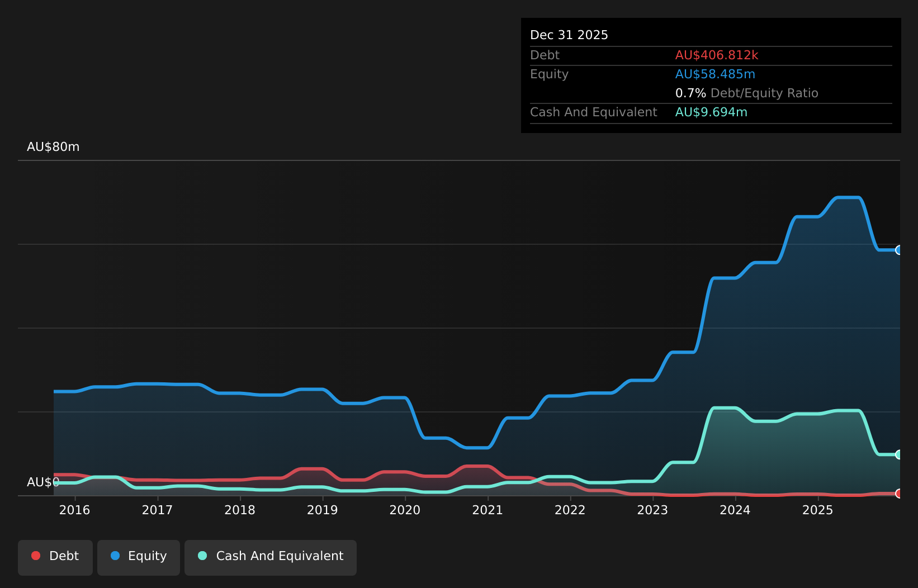
Task: Click the 2025 x-axis label
Action: (817, 510)
